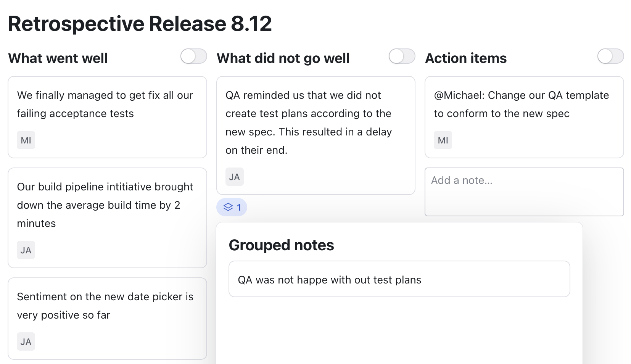Toggle the 'What went well' column switch
Screen dimensions: 631x364
193,56
